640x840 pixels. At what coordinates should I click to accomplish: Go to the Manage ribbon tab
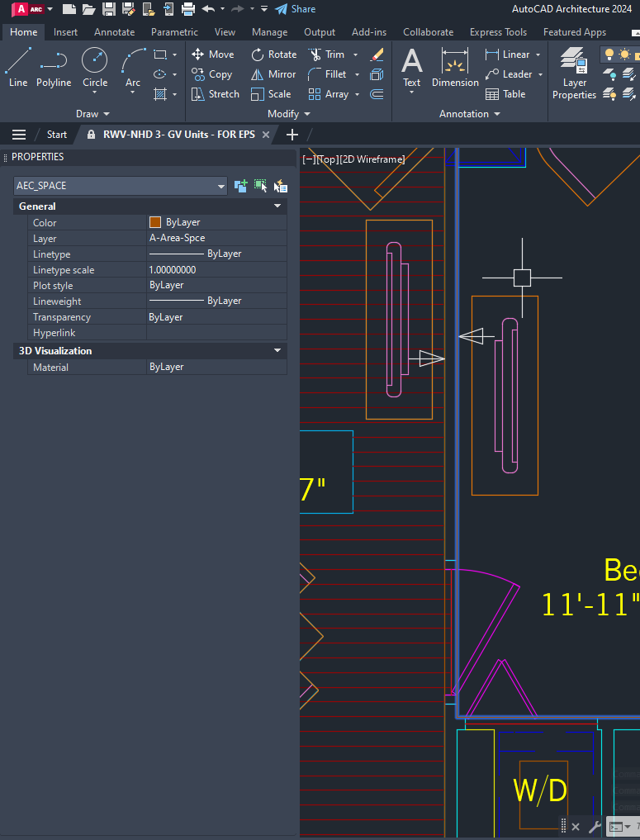coord(269,32)
